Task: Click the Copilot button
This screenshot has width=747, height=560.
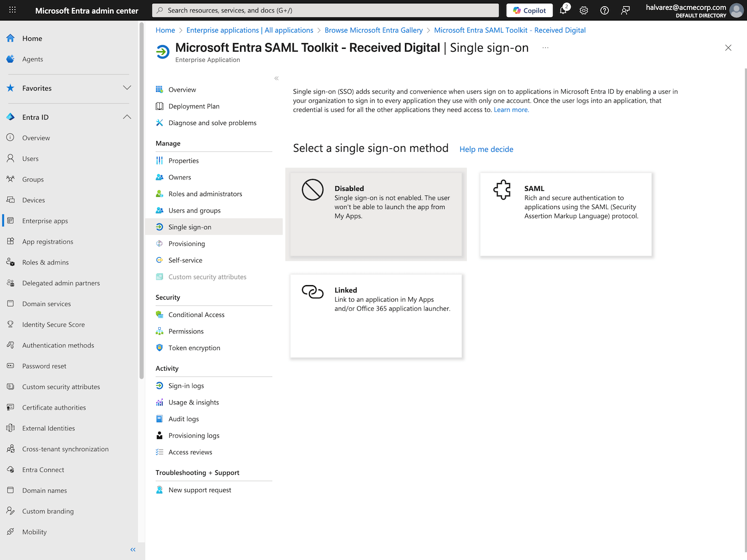Action: (530, 10)
